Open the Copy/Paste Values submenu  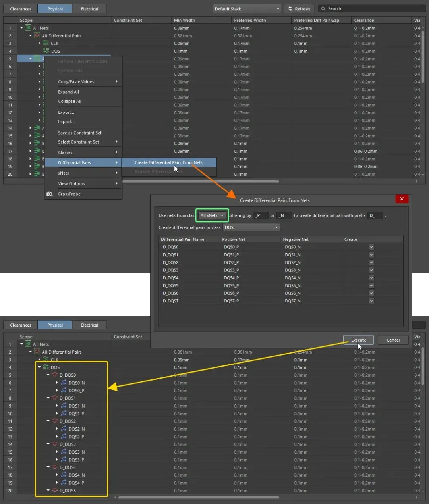point(83,81)
